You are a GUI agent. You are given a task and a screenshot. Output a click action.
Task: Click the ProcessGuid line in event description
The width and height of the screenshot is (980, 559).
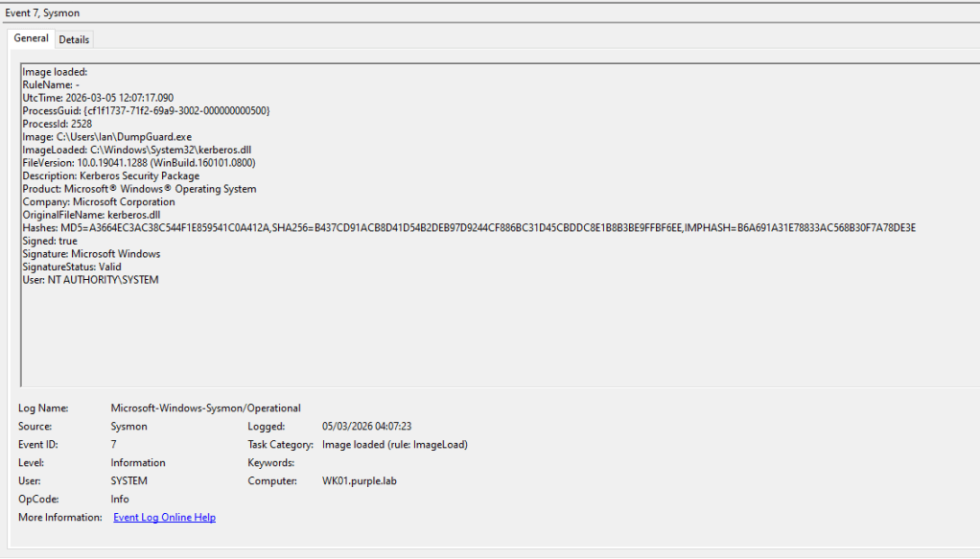click(146, 111)
